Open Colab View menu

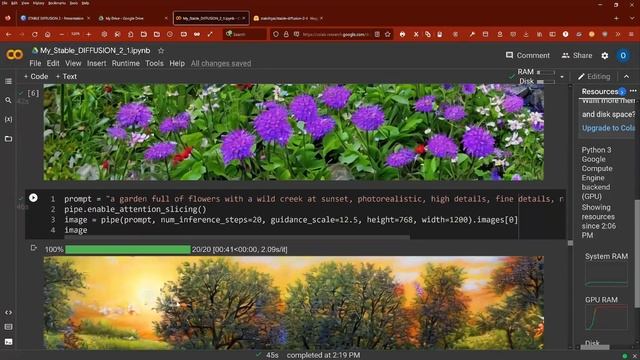coord(73,64)
